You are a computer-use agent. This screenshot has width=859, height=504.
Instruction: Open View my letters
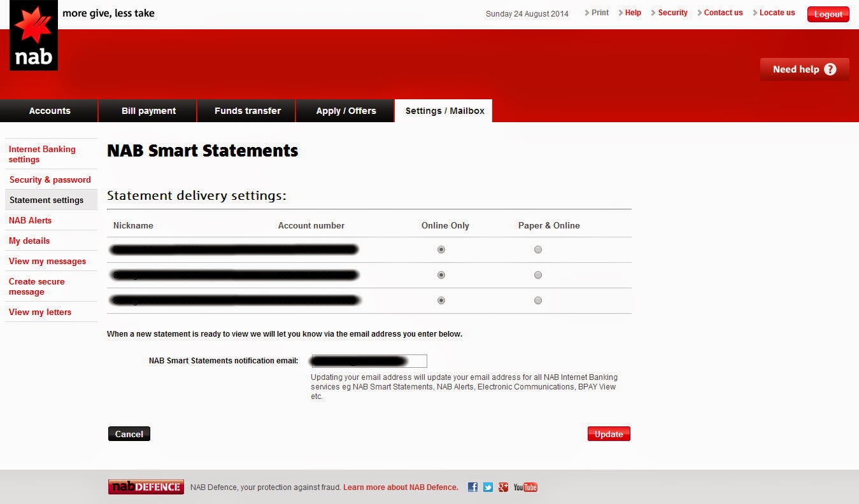tap(40, 312)
